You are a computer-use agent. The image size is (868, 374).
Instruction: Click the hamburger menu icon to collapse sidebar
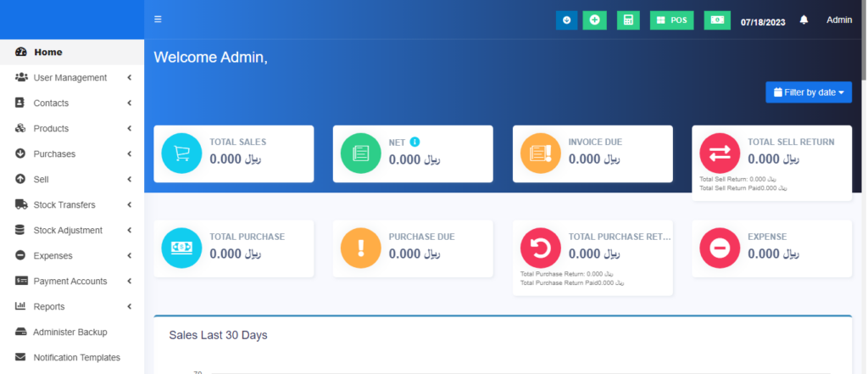pos(158,20)
